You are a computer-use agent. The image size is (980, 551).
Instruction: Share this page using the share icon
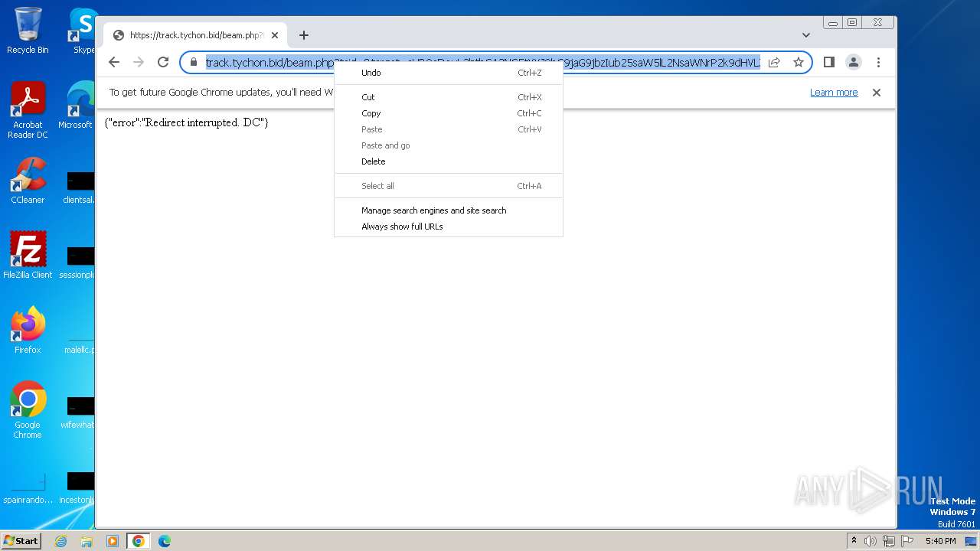click(x=774, y=62)
